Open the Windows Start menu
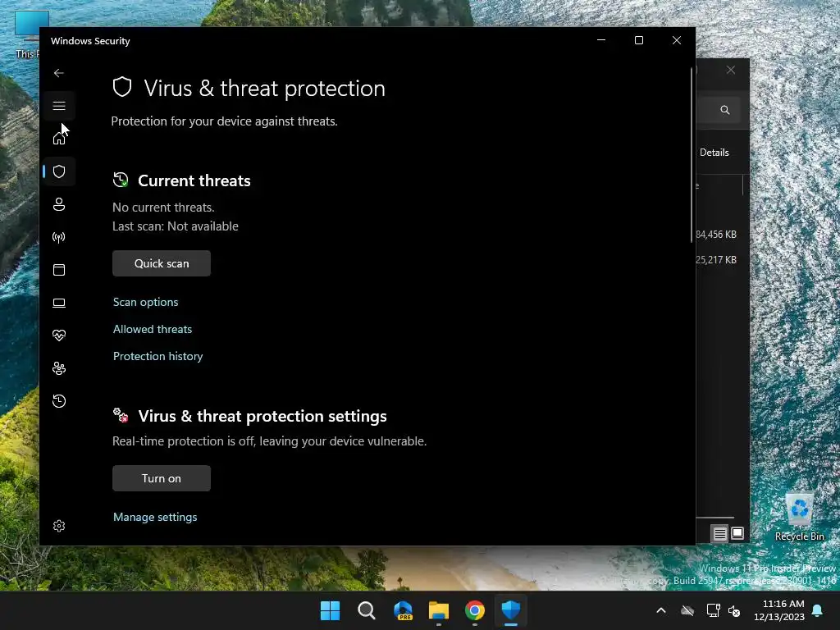 point(330,610)
